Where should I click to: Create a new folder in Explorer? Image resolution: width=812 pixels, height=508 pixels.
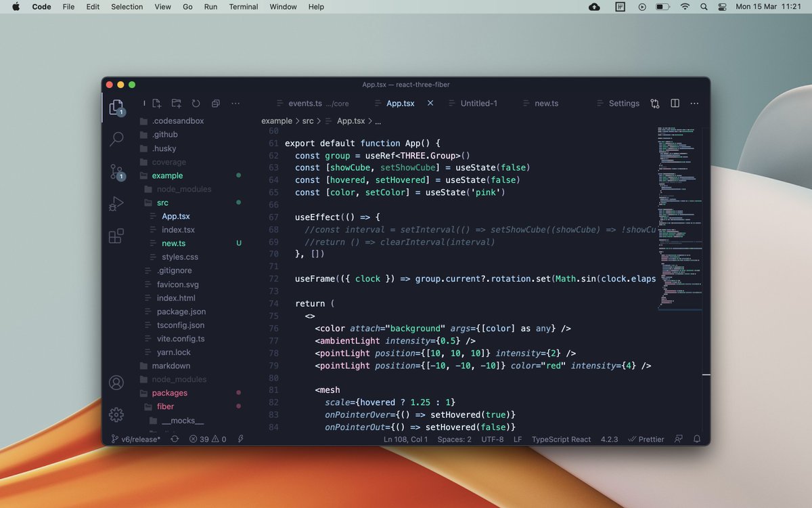pos(176,104)
